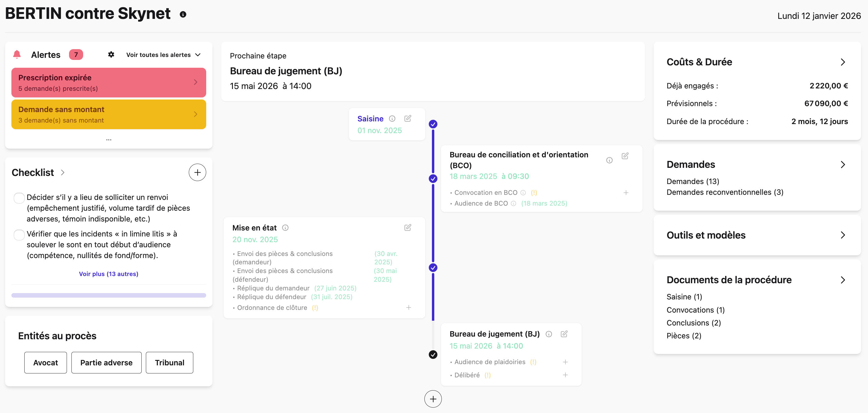Screen dimensions: 868x413
Task: Show info for Bureau de jugement (BJ) step
Action: tap(549, 334)
